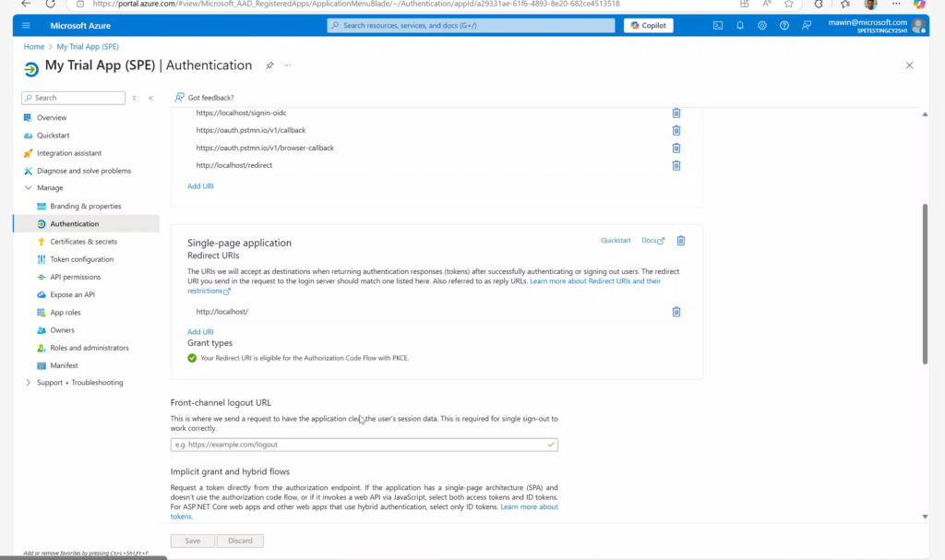The height and width of the screenshot is (560, 945).
Task: Open App roles
Action: (x=66, y=312)
